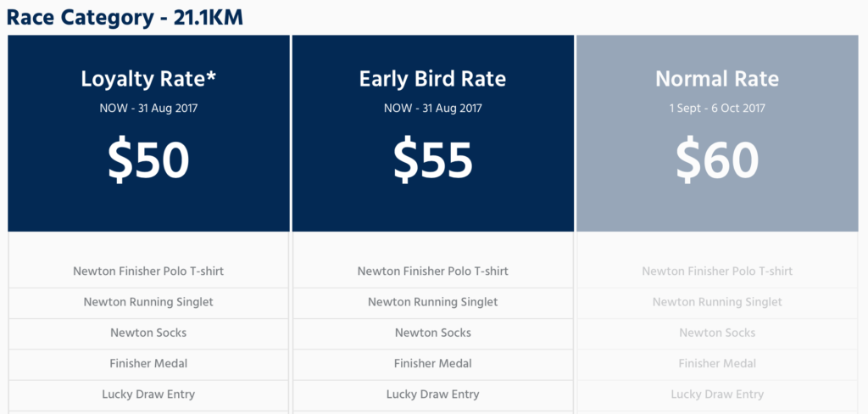Click Newton Running Singlet under Early Bird Rate
The image size is (868, 414).
point(433,302)
